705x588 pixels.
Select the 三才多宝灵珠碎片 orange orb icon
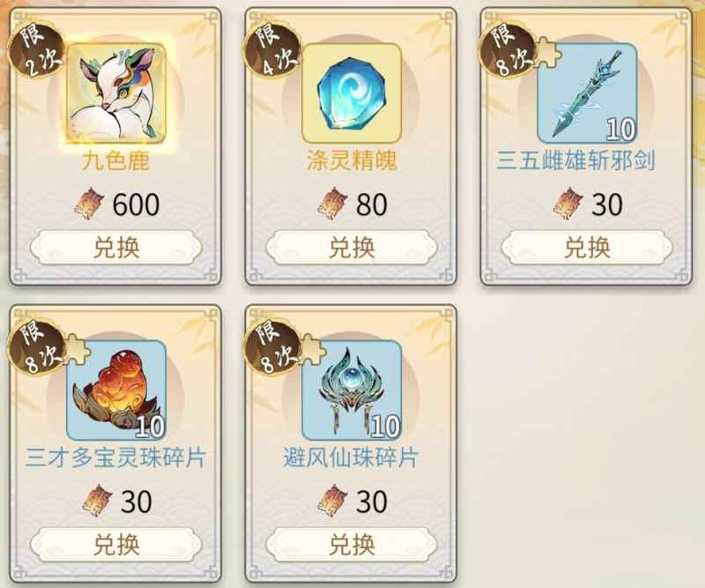(116, 390)
